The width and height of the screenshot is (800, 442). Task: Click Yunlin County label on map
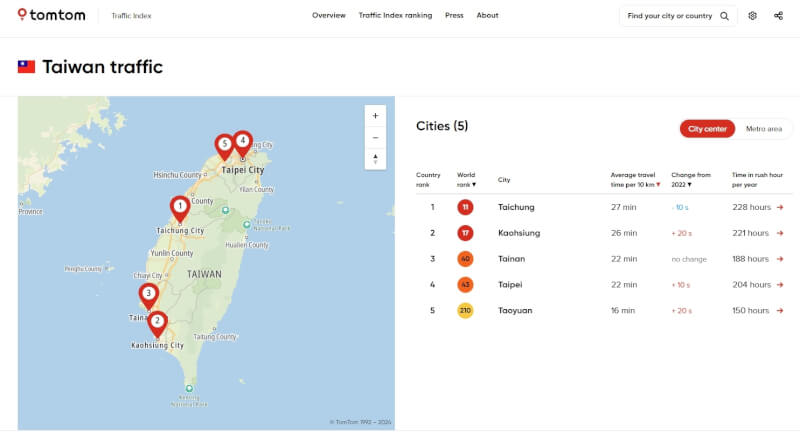click(172, 253)
